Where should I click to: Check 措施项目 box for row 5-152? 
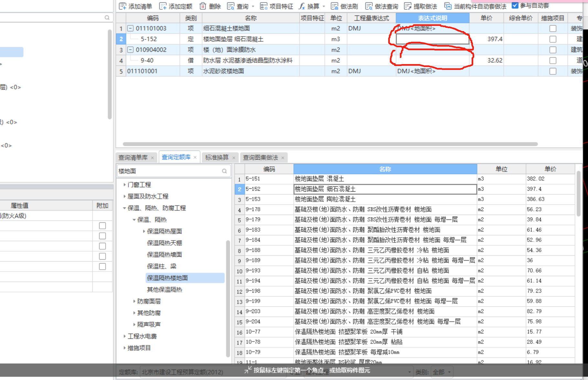tap(553, 39)
